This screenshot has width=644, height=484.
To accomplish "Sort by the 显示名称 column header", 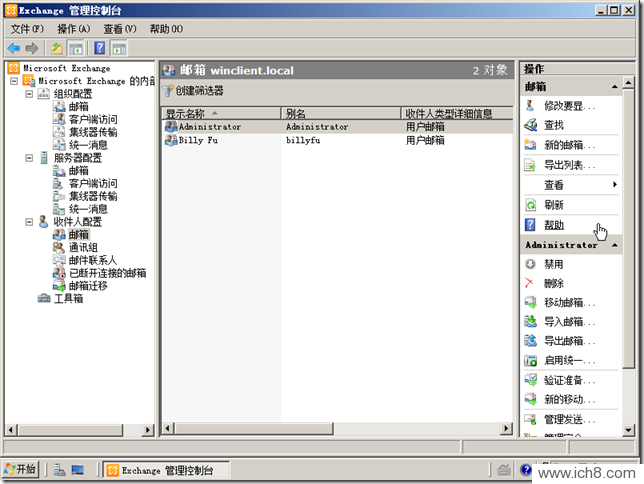I will [221, 113].
